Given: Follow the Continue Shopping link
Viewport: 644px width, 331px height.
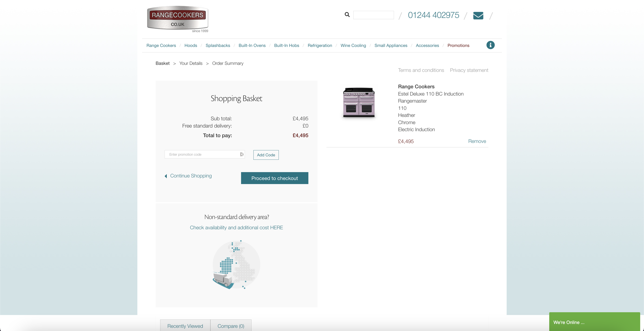Looking at the screenshot, I should tap(191, 176).
